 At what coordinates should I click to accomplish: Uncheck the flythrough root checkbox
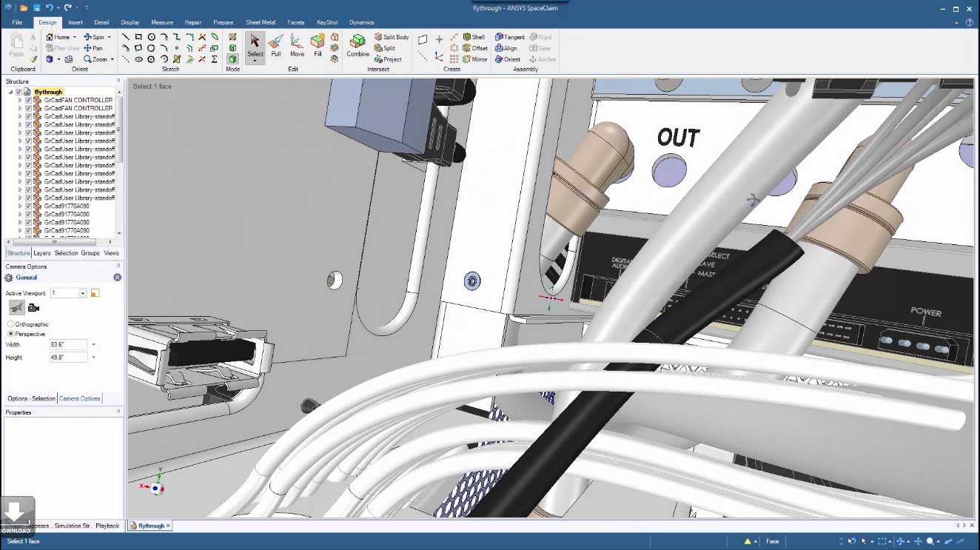click(x=19, y=92)
